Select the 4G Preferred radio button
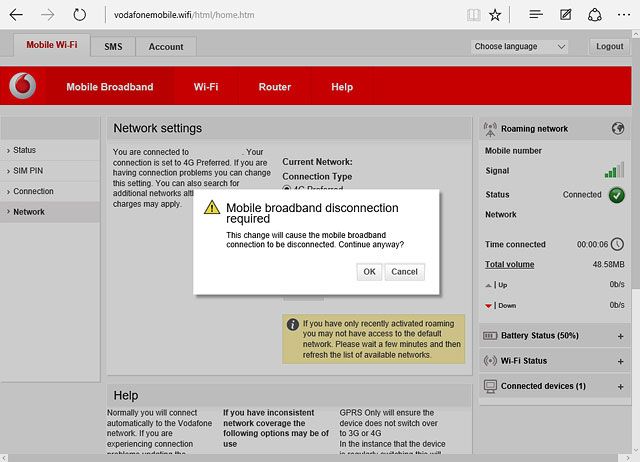This screenshot has height=462, width=640. tap(287, 189)
